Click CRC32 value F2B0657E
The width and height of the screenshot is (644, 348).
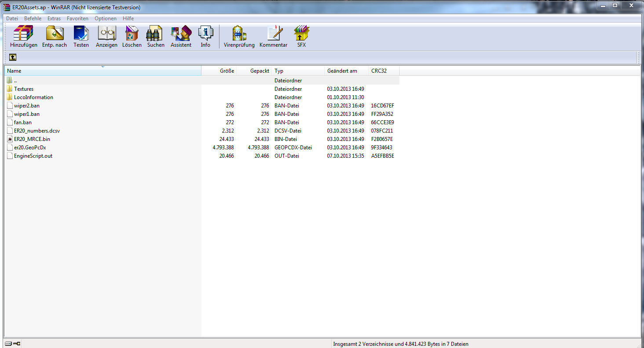tap(382, 139)
